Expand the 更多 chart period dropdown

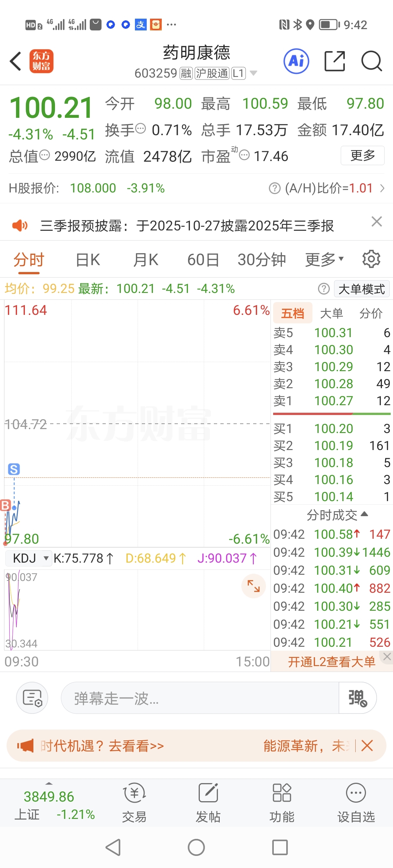click(324, 260)
